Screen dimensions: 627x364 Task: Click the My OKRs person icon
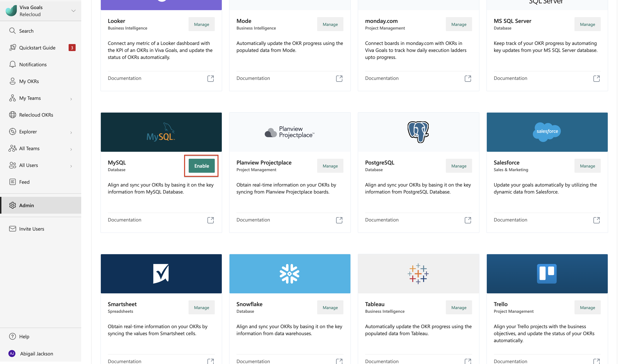click(x=12, y=81)
